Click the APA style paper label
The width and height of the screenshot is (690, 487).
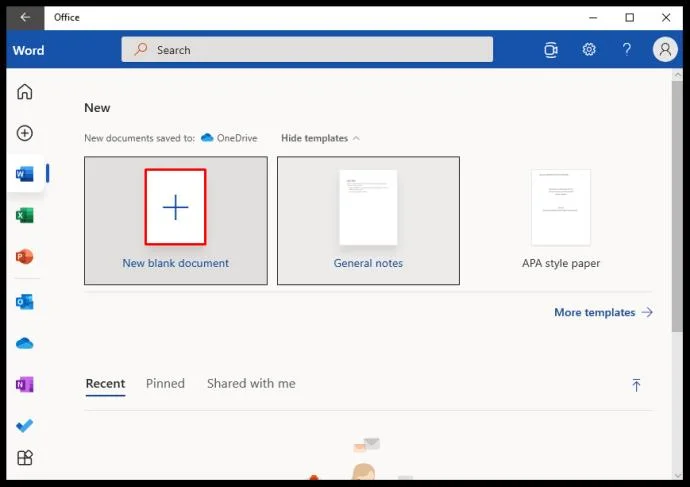pos(561,263)
